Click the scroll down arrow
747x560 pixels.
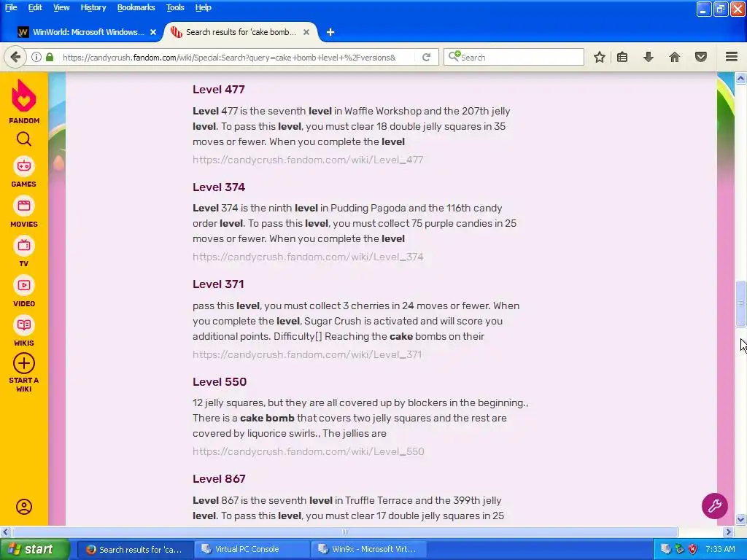coord(740,519)
